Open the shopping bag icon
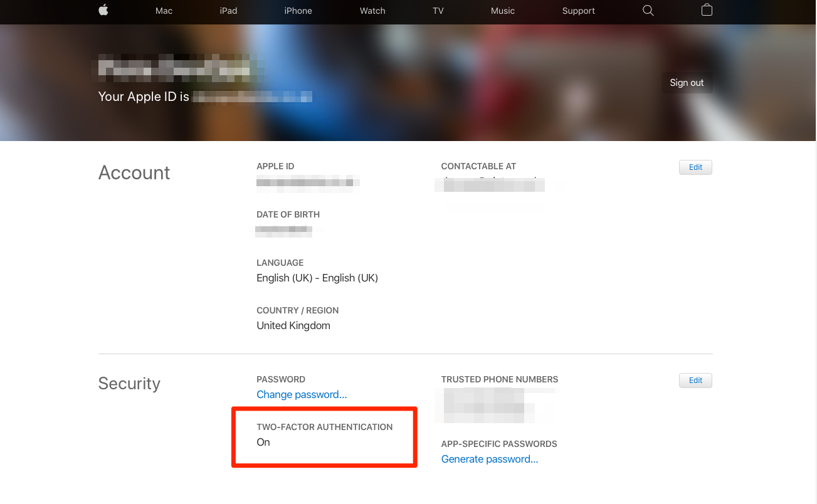 pyautogui.click(x=707, y=11)
